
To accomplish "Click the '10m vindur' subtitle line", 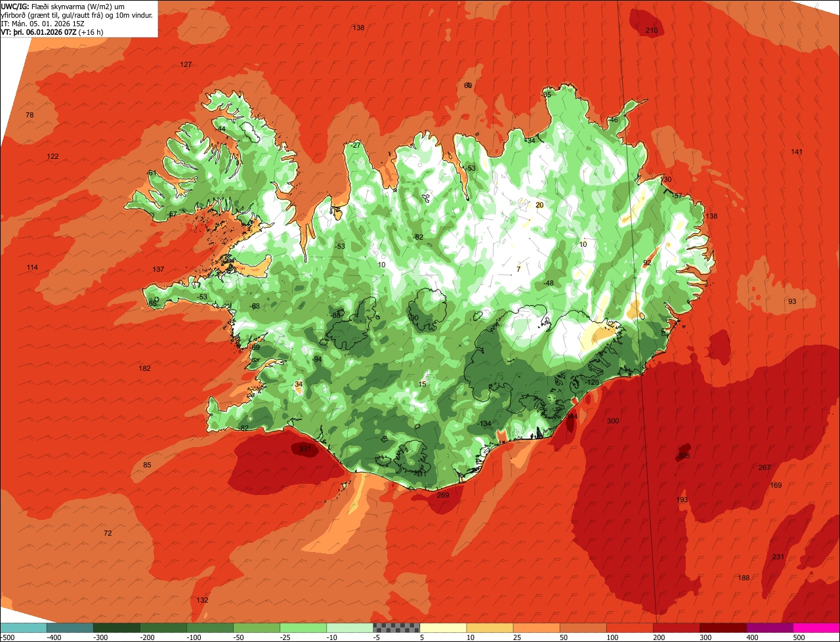I will click(x=77, y=14).
